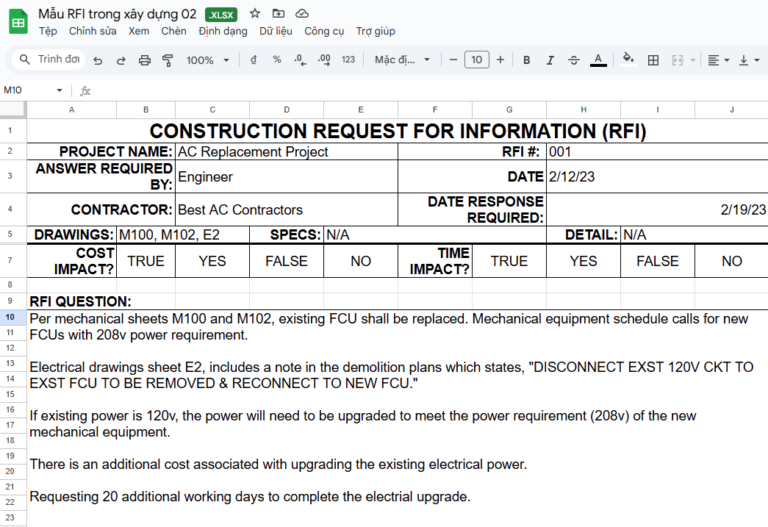Format as percent with % icon
Screen dimensions: 768x527
point(277,60)
